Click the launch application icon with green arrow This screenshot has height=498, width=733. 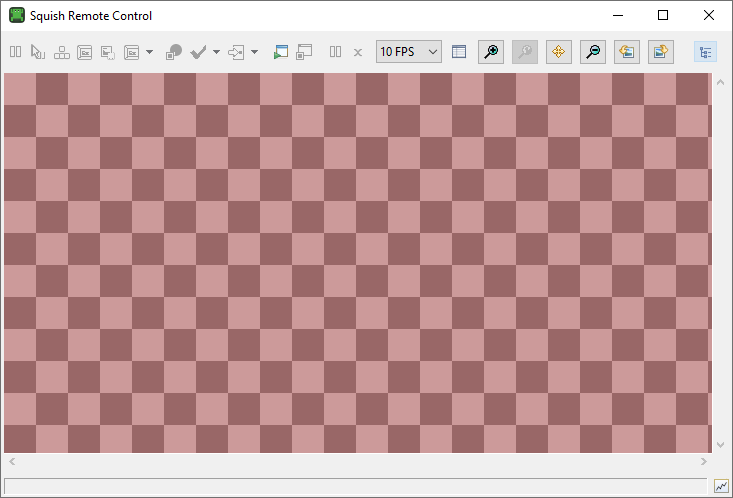tap(280, 52)
